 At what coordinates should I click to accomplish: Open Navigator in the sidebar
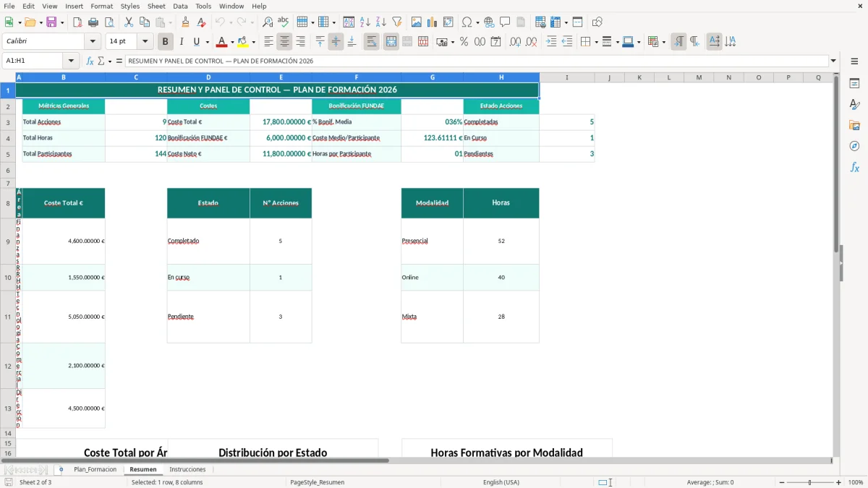point(854,146)
